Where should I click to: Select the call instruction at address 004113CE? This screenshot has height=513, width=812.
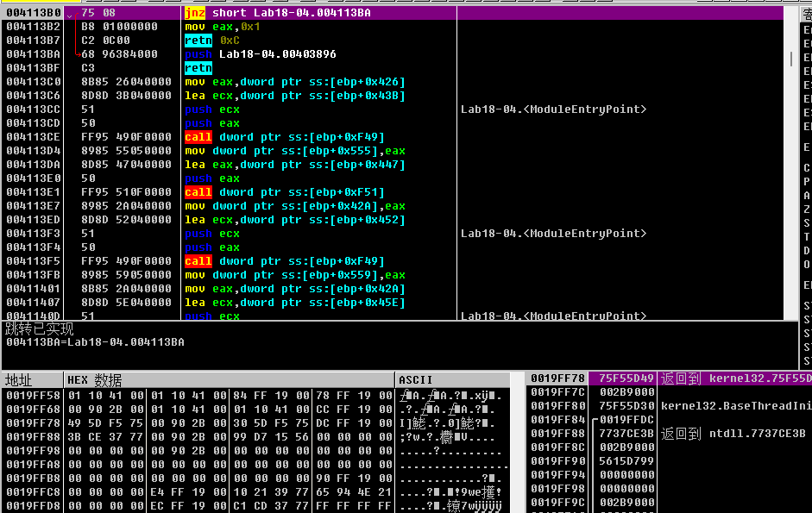284,137
